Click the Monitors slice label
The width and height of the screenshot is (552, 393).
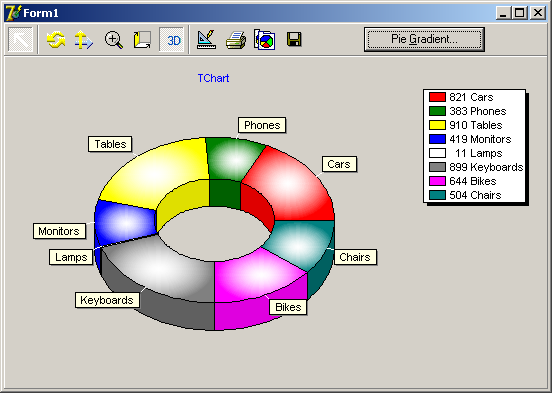pos(59,231)
